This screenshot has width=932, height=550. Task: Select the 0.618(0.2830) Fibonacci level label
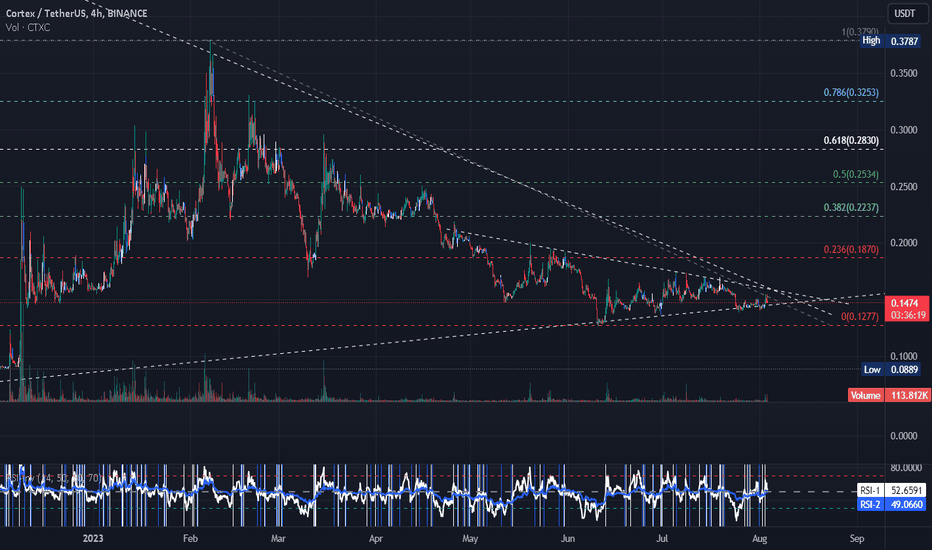[851, 140]
